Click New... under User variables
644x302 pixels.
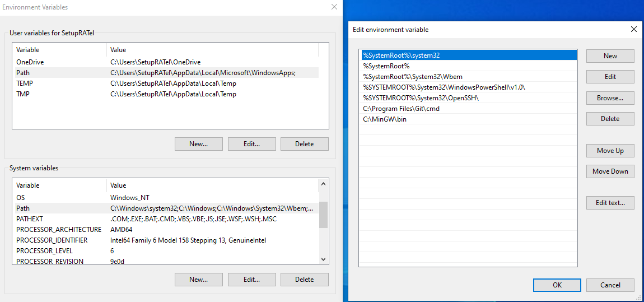point(198,144)
